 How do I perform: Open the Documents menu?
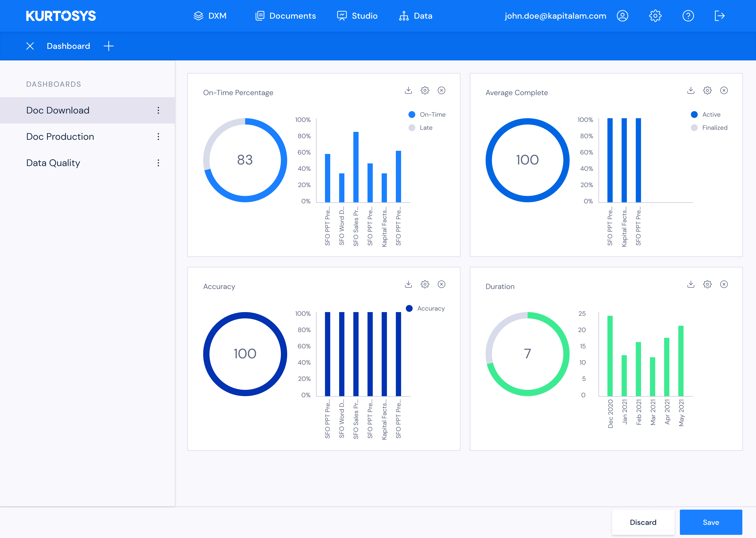(x=285, y=16)
